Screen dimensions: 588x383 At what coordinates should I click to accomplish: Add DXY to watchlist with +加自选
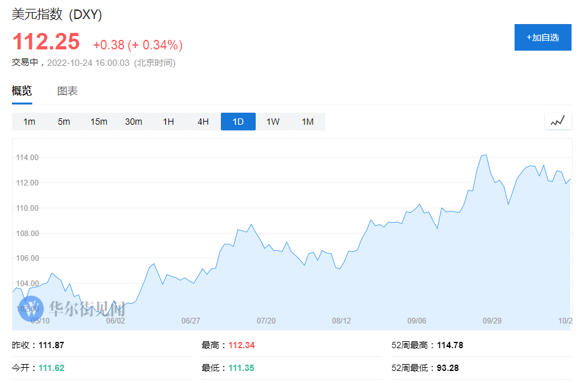[x=542, y=37]
